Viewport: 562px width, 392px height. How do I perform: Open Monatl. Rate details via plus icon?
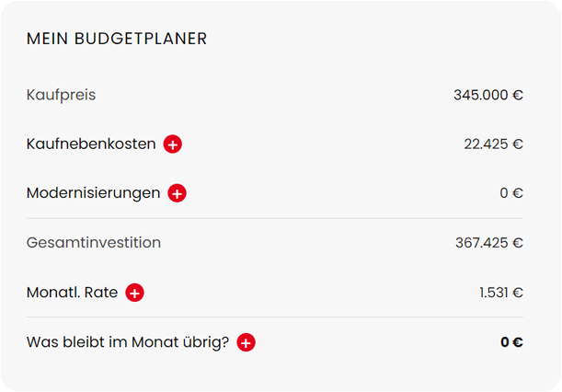[135, 293]
